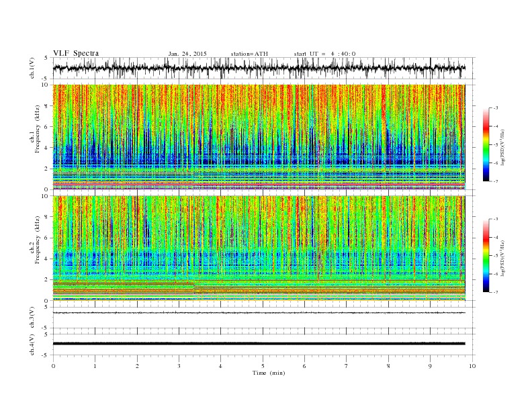The width and height of the screenshot is (532, 411).
Task: Click the "-5" tick on ch.2 color bar
Action: pyautogui.click(x=495, y=256)
